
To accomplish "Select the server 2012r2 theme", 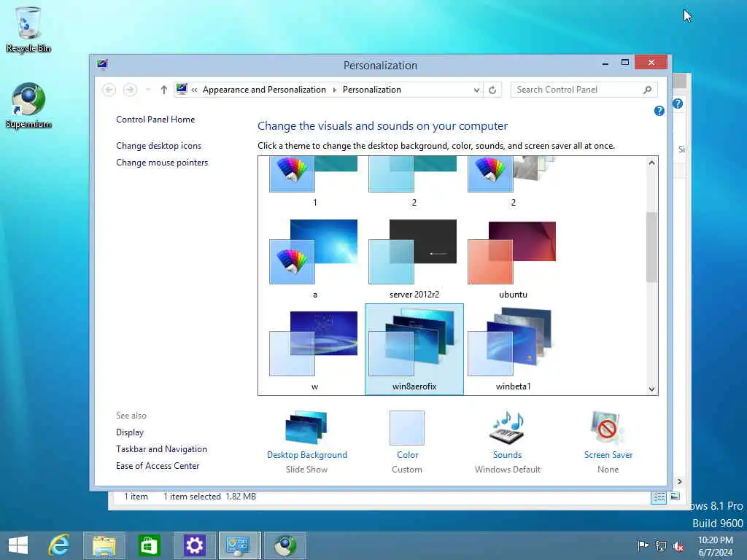I will [414, 257].
